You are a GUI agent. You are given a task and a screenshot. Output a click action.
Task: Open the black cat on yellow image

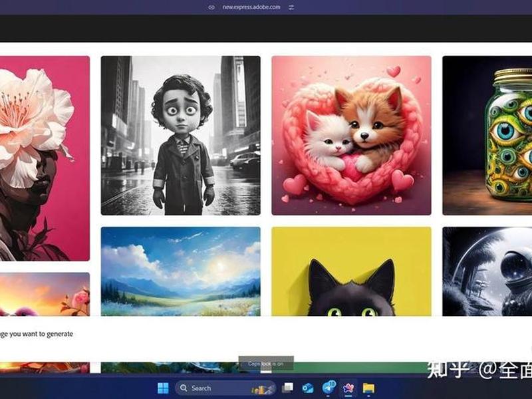[x=352, y=271]
